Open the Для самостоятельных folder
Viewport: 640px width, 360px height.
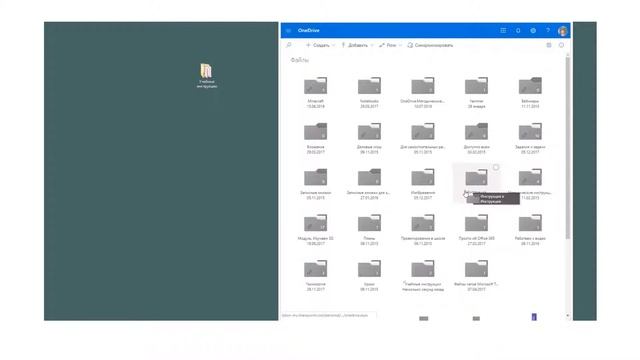point(423,131)
